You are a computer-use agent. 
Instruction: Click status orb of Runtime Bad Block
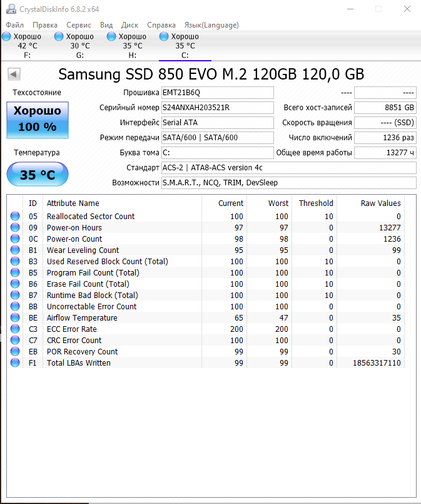click(x=15, y=295)
